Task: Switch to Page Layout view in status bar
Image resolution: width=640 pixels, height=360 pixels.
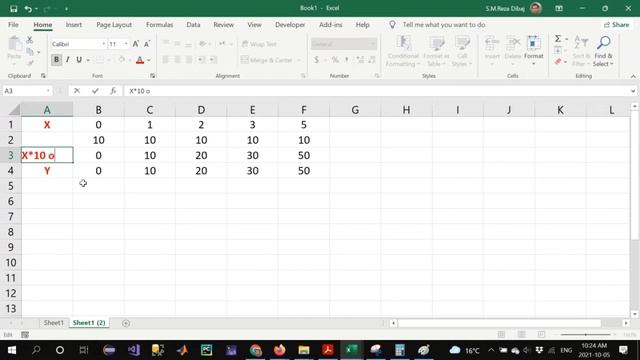Action: [x=521, y=335]
